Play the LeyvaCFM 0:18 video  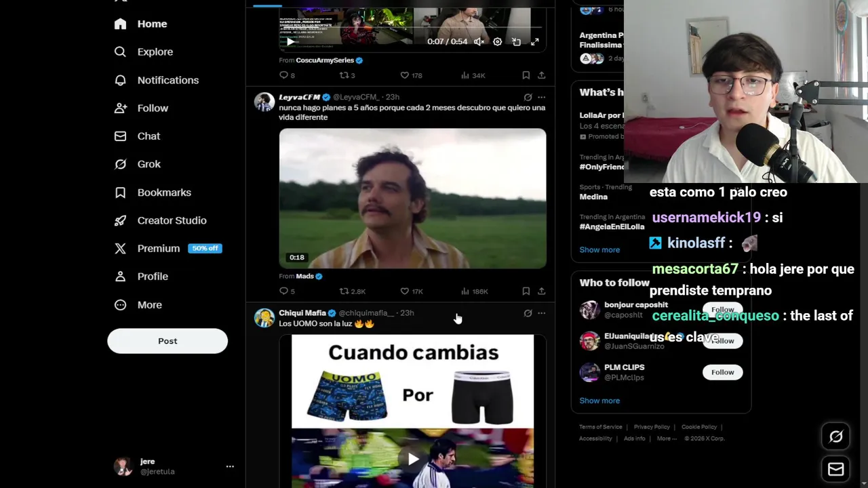(412, 199)
